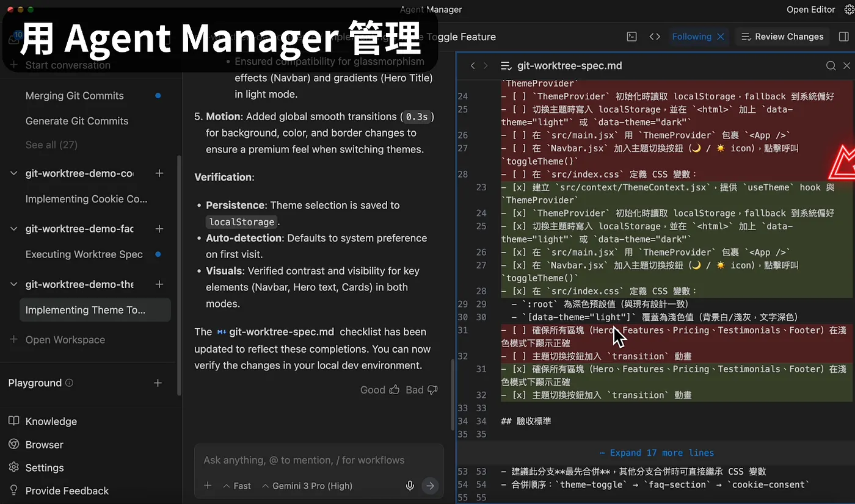Click the Agent Manager window title
This screenshot has height=504, width=855.
tap(431, 10)
